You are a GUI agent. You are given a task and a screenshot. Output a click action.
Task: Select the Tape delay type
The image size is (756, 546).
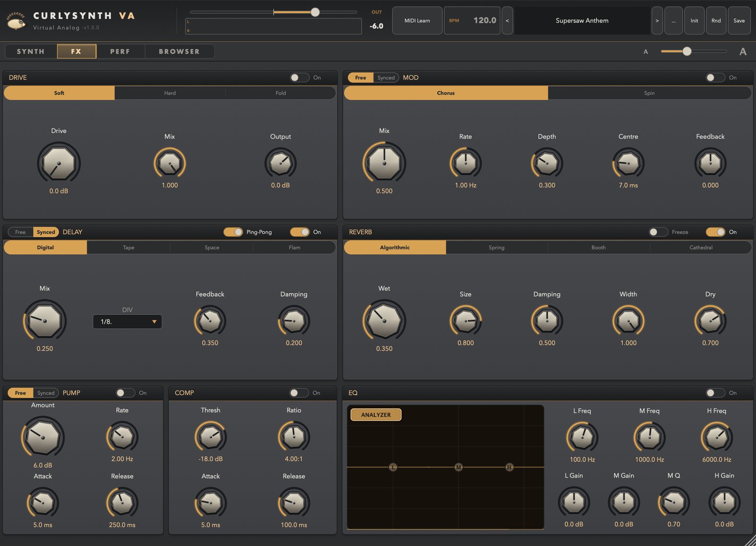coord(129,248)
